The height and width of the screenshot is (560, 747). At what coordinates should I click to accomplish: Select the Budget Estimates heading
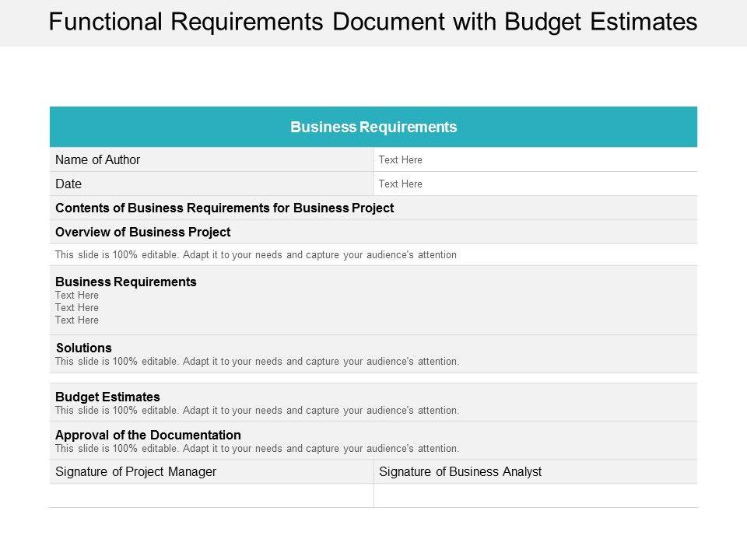coord(108,397)
